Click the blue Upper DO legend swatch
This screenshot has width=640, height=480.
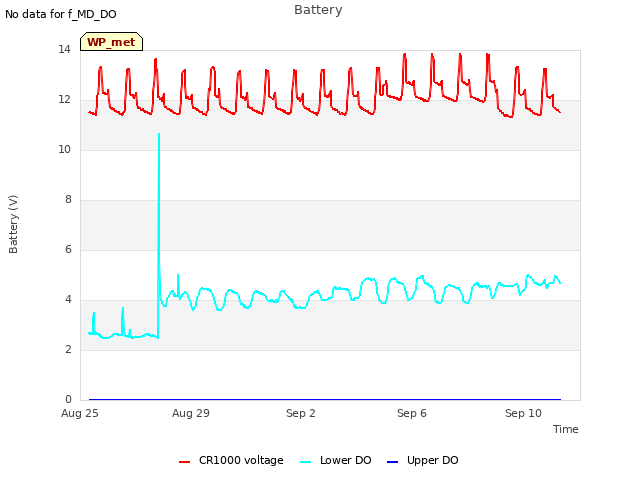pos(392,462)
